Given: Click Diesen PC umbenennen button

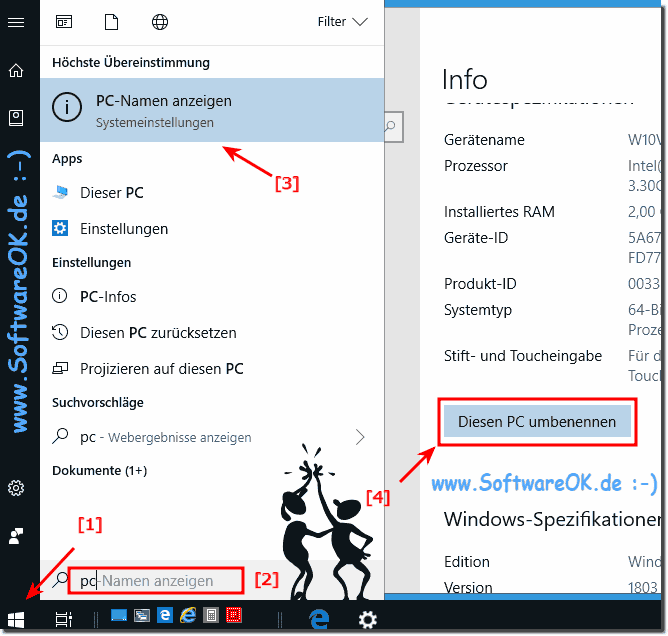Looking at the screenshot, I should pos(537,422).
